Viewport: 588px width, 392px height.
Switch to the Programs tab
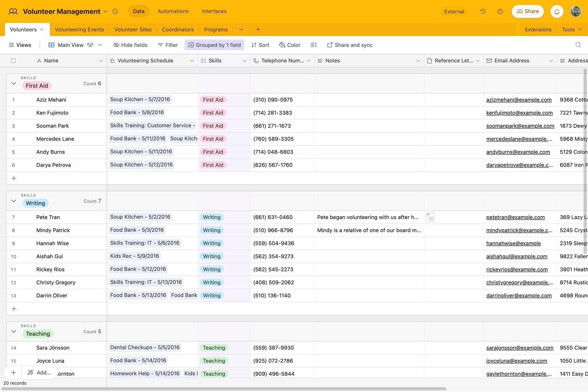[216, 29]
